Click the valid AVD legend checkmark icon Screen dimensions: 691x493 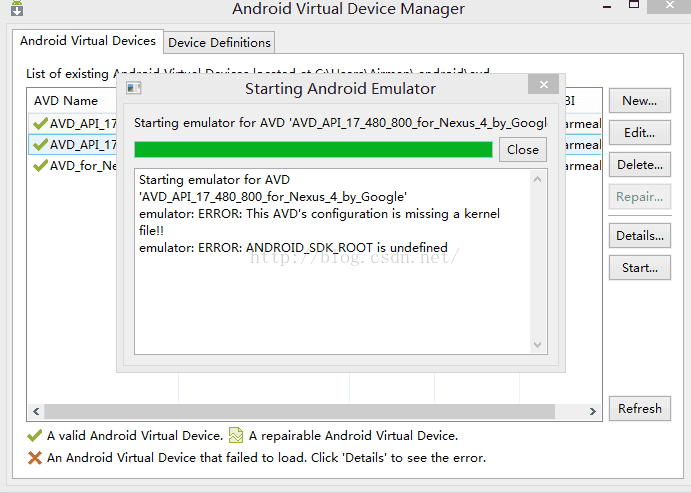[x=35, y=436]
